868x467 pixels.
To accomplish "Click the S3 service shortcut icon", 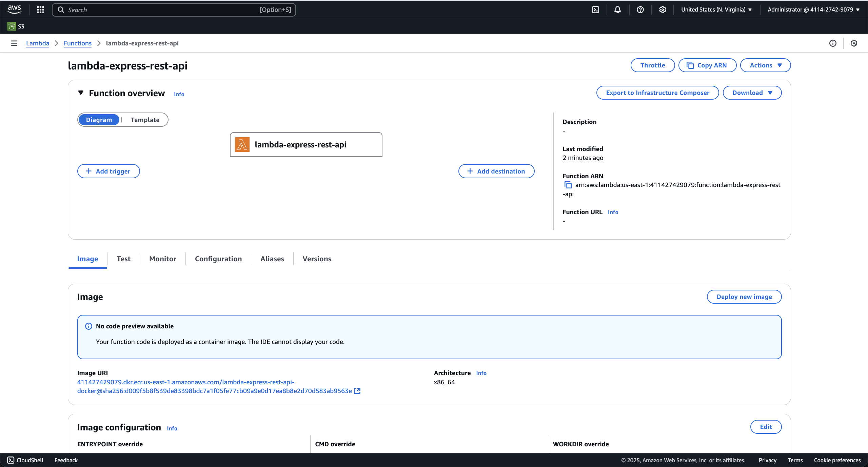I will click(12, 26).
